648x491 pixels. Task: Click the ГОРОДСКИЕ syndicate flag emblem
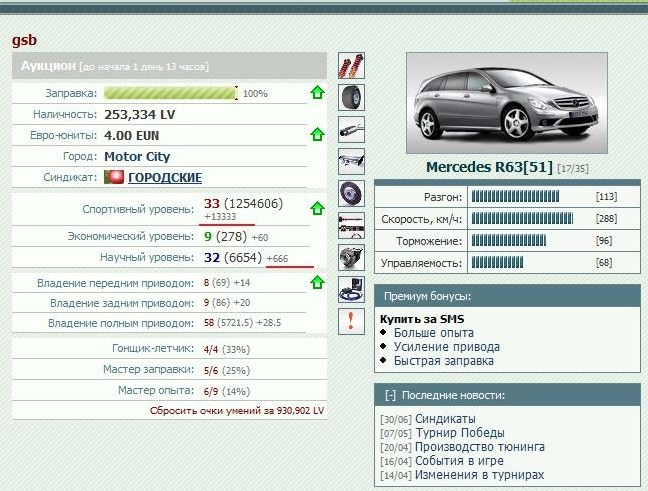114,177
